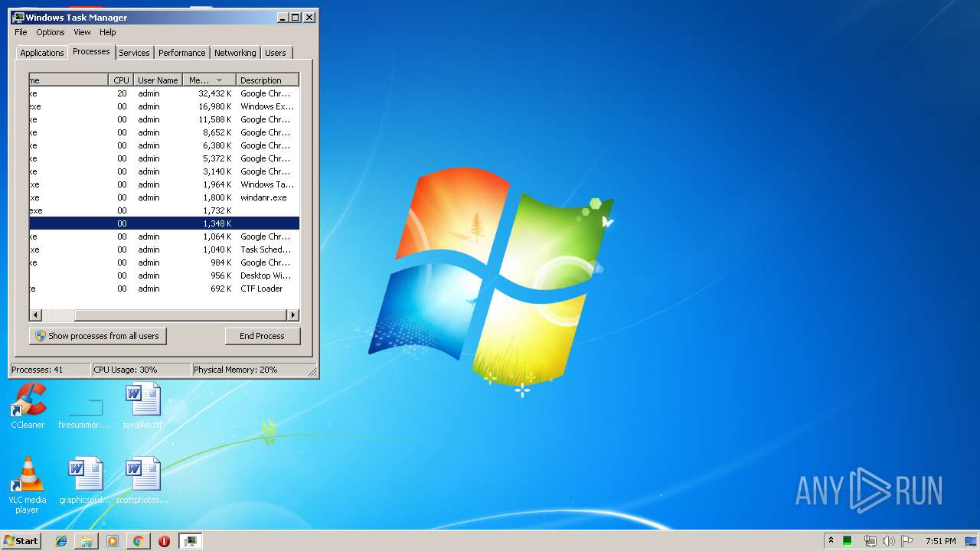Select the highlighted 1,348 K row
980x551 pixels.
[x=164, y=223]
